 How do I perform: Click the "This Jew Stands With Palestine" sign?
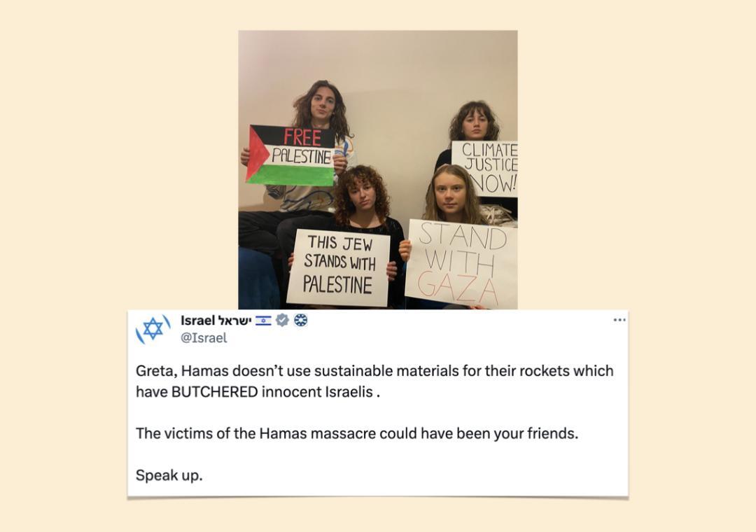(x=339, y=267)
